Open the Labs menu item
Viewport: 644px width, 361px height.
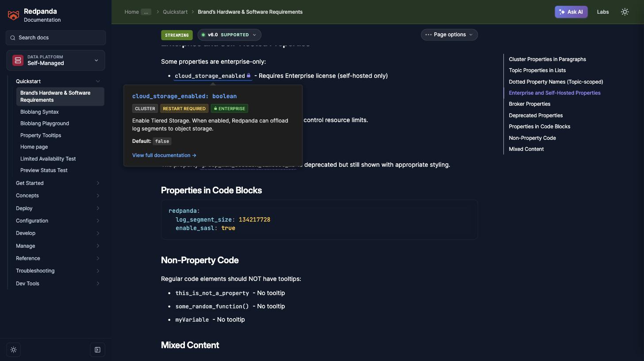click(x=603, y=12)
